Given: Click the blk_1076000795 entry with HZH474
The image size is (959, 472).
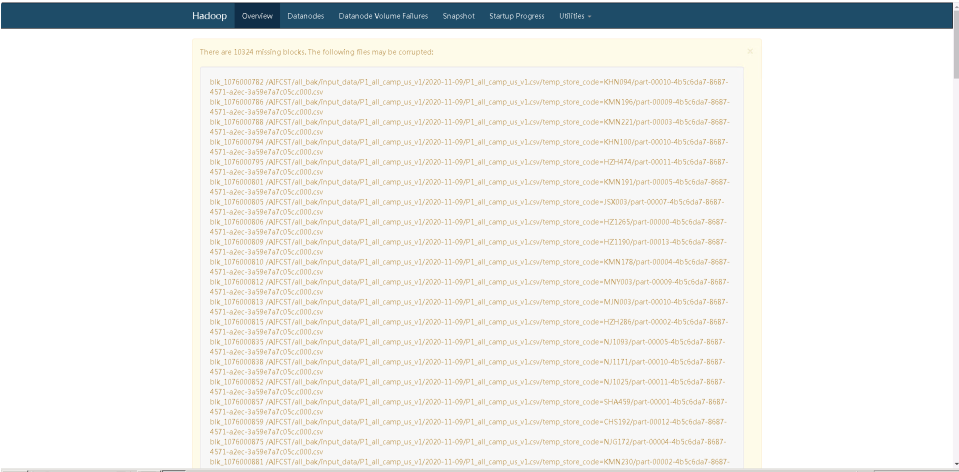Looking at the screenshot, I should (469, 167).
